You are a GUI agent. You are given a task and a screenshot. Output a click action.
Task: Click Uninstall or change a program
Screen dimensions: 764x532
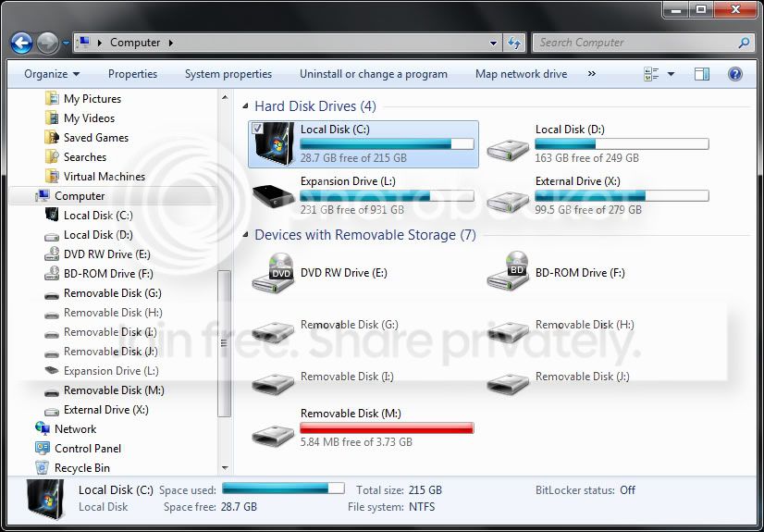pyautogui.click(x=374, y=74)
